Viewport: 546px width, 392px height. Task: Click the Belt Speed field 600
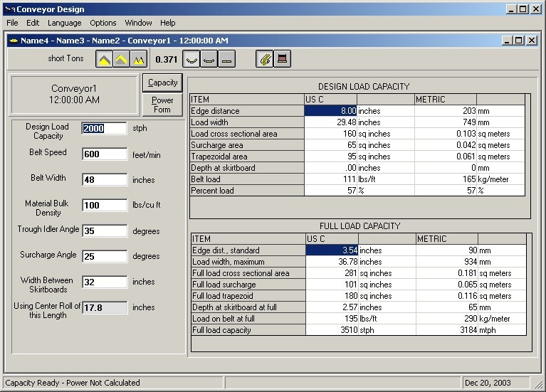[x=105, y=154]
